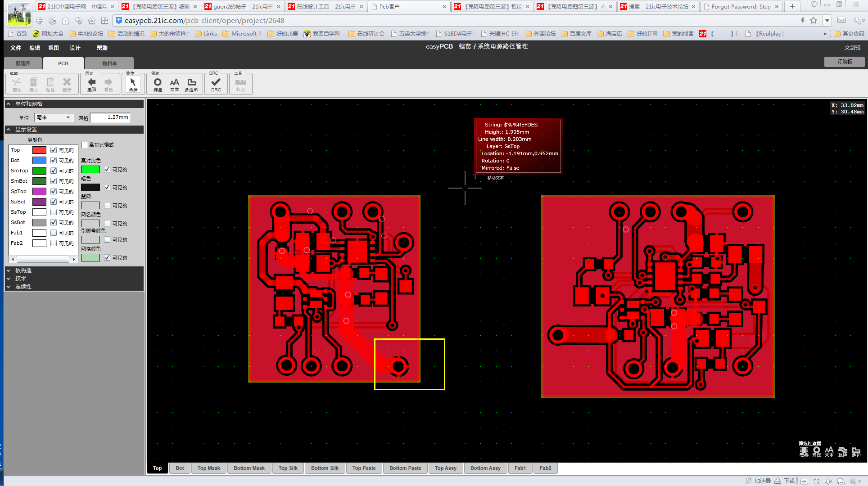Toggle the component (零件) selection filter
This screenshot has width=868, height=486.
tap(804, 452)
